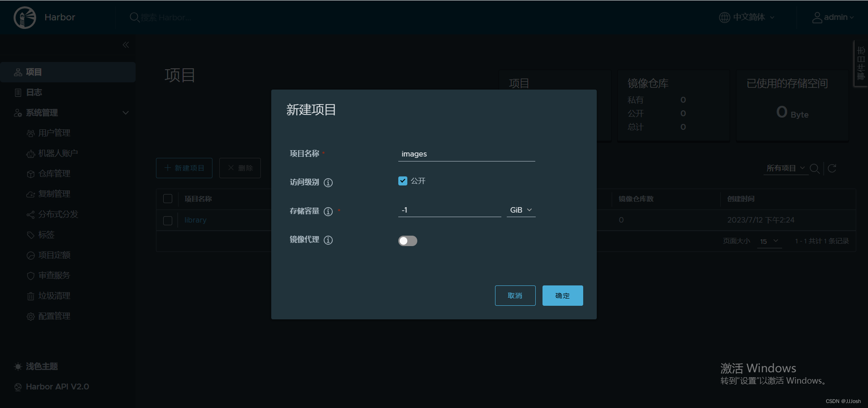Open the 中文简体 language dropdown

point(754,17)
